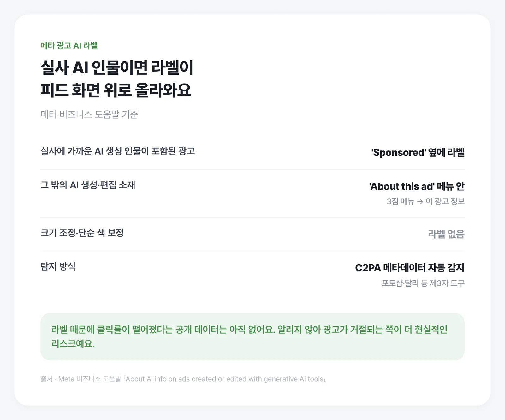Image resolution: width=505 pixels, height=420 pixels.
Task: Click the value 'C2PA 메타데이터 자동 감지'
Action: (x=410, y=268)
